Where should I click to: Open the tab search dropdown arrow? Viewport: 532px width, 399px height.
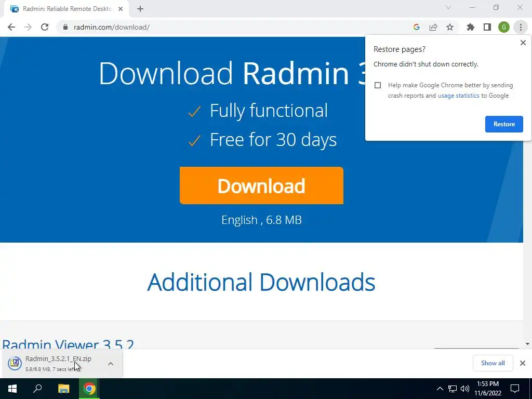pyautogui.click(x=448, y=7)
